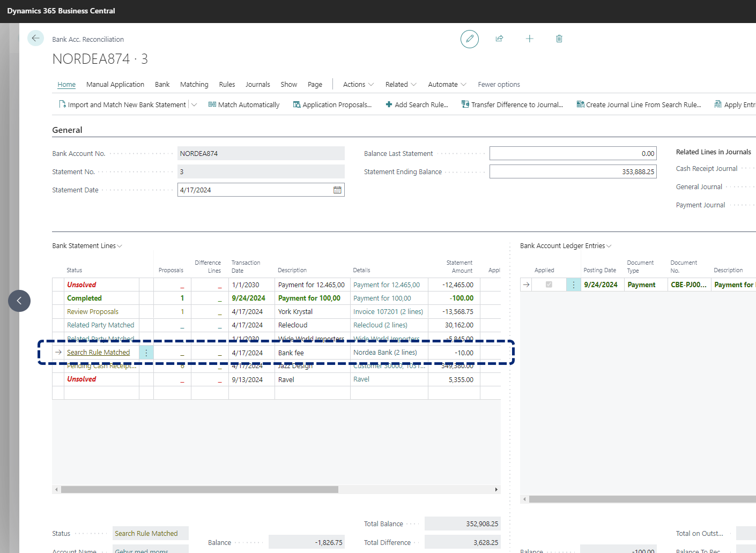Image resolution: width=756 pixels, height=553 pixels.
Task: Click the Jazz Design description cell
Action: (312, 366)
